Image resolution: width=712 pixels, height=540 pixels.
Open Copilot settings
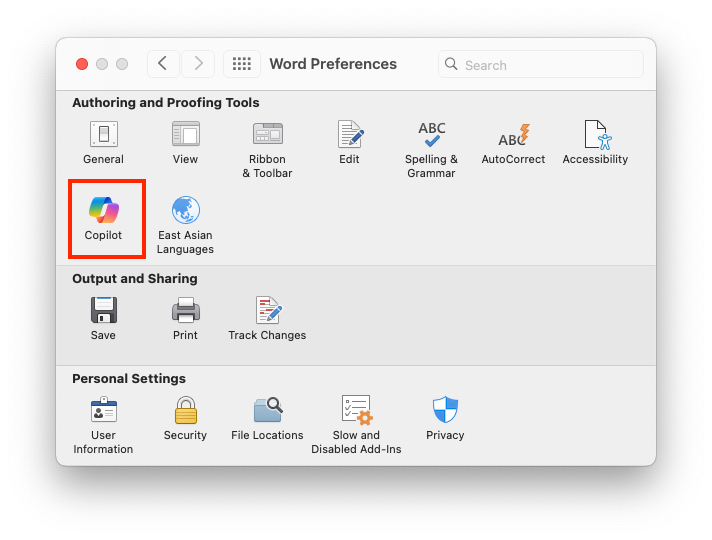103,212
